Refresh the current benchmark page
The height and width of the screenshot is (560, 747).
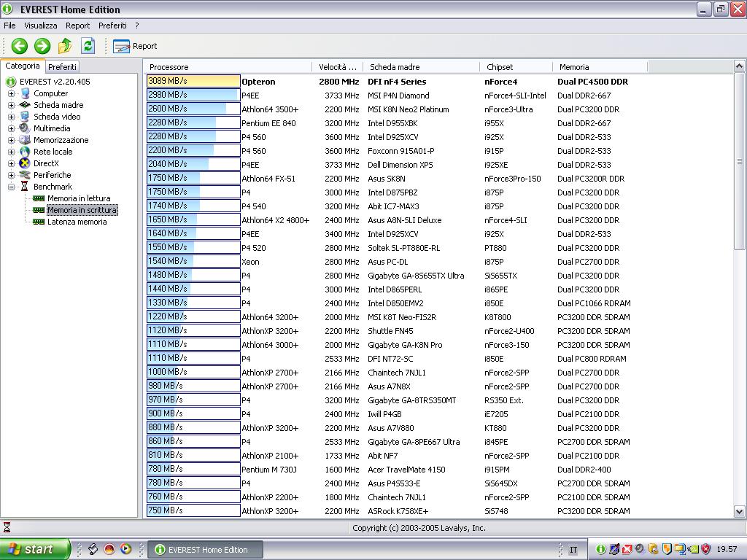(x=88, y=46)
